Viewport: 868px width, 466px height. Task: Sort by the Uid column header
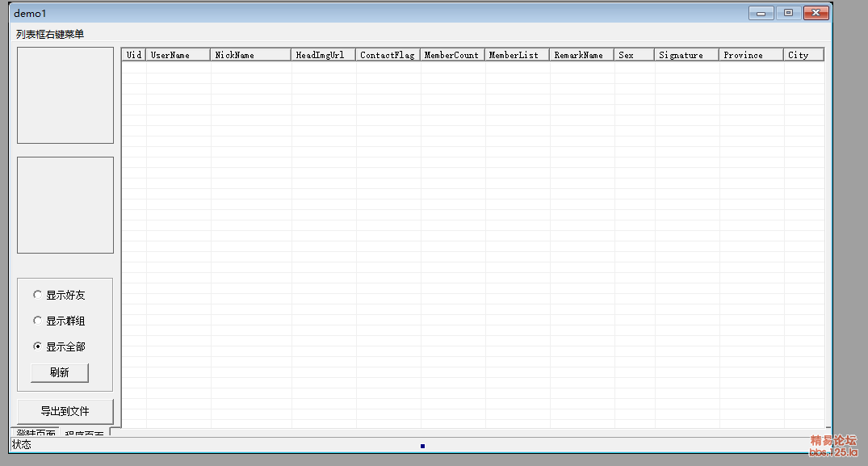pos(134,55)
